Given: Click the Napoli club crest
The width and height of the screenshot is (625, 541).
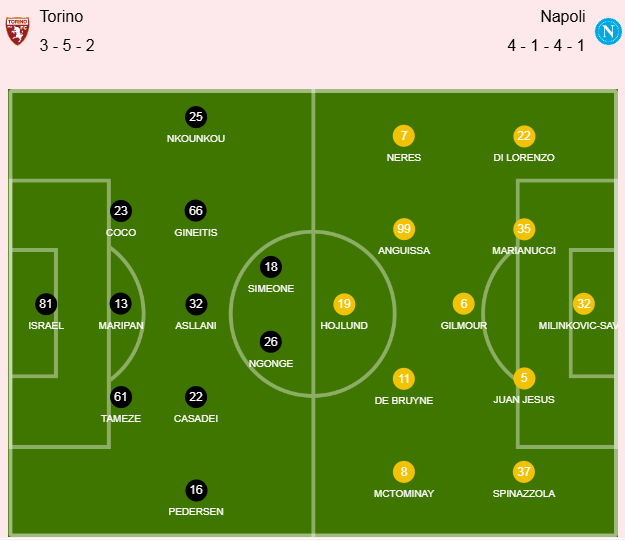Looking at the screenshot, I should (x=607, y=31).
